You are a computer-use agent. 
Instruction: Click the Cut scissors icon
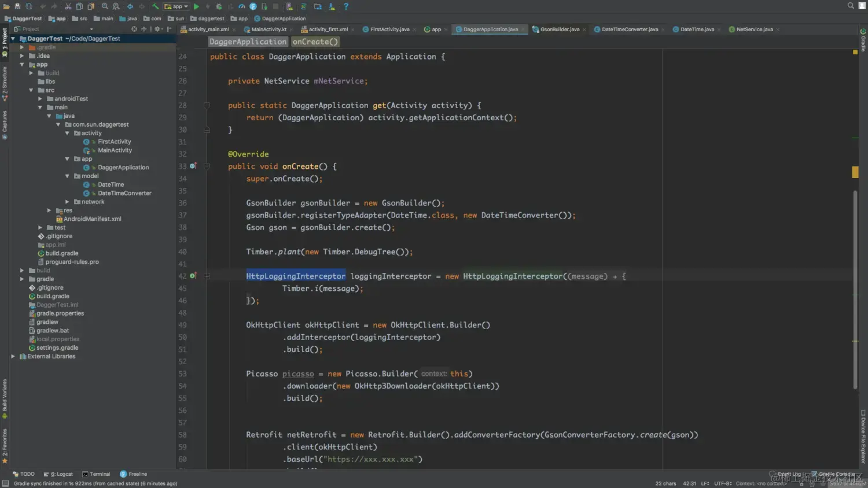(68, 6)
